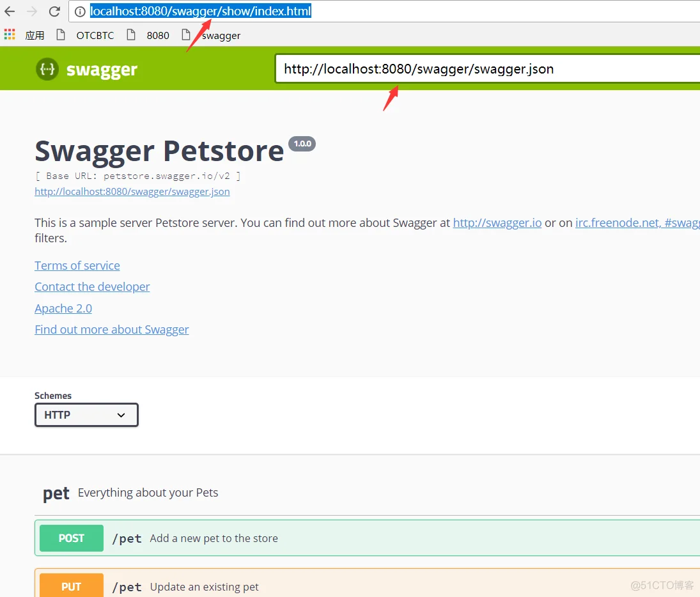
Task: Focus the swagger.json URL input field
Action: pos(488,69)
